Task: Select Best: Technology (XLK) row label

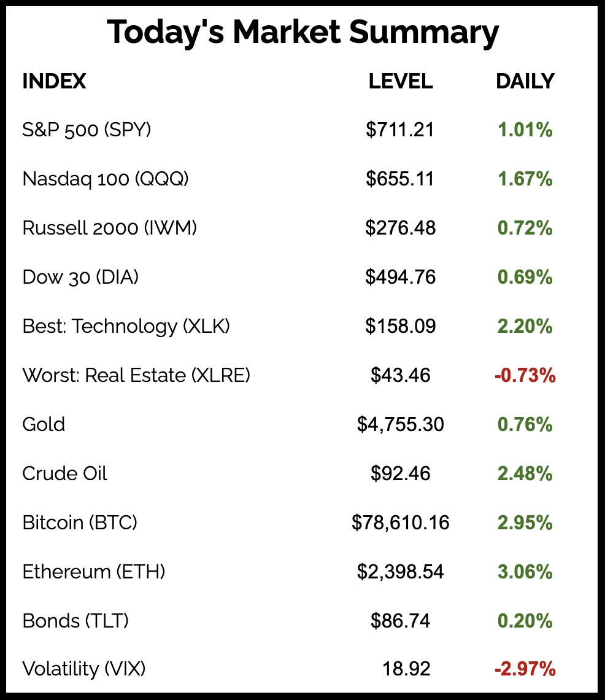Action: click(x=126, y=326)
